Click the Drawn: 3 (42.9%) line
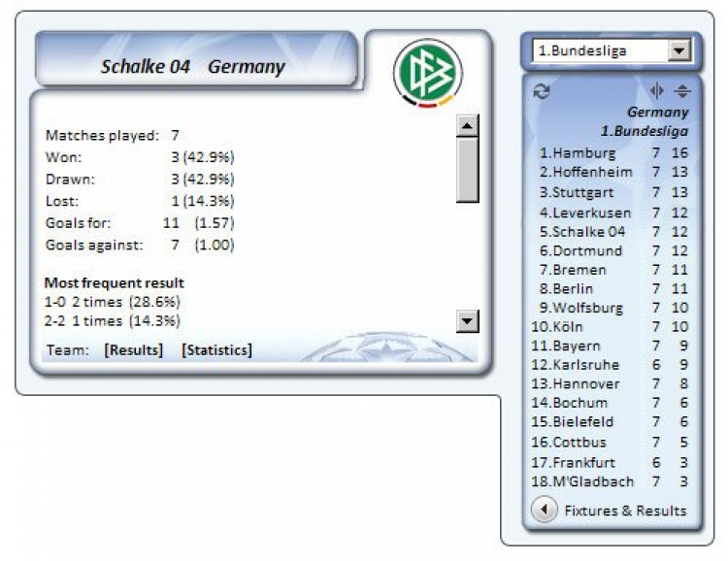 (x=140, y=179)
